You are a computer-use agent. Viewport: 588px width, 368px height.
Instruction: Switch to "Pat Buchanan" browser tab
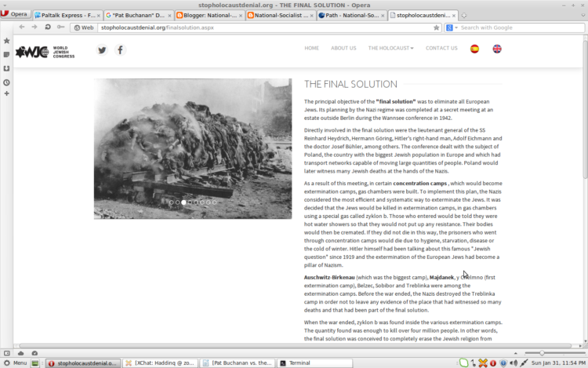pyautogui.click(x=138, y=16)
